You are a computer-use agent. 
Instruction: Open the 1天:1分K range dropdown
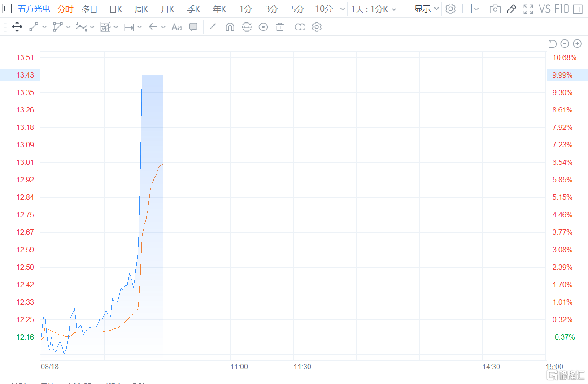374,9
